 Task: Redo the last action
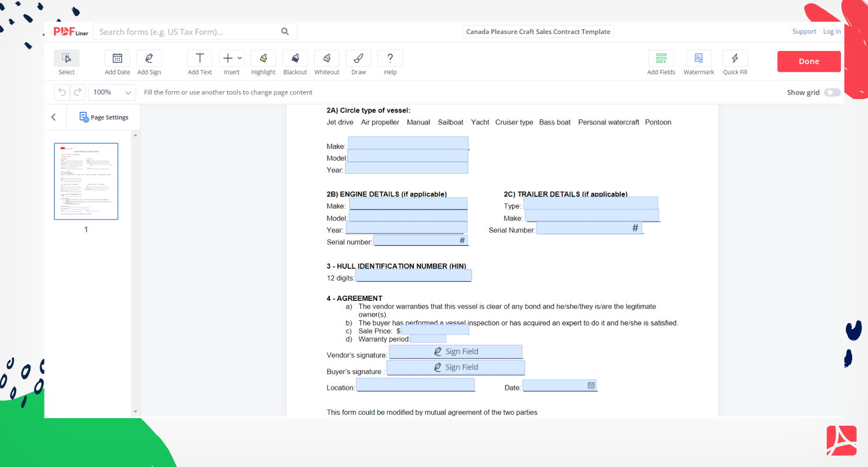pos(78,92)
